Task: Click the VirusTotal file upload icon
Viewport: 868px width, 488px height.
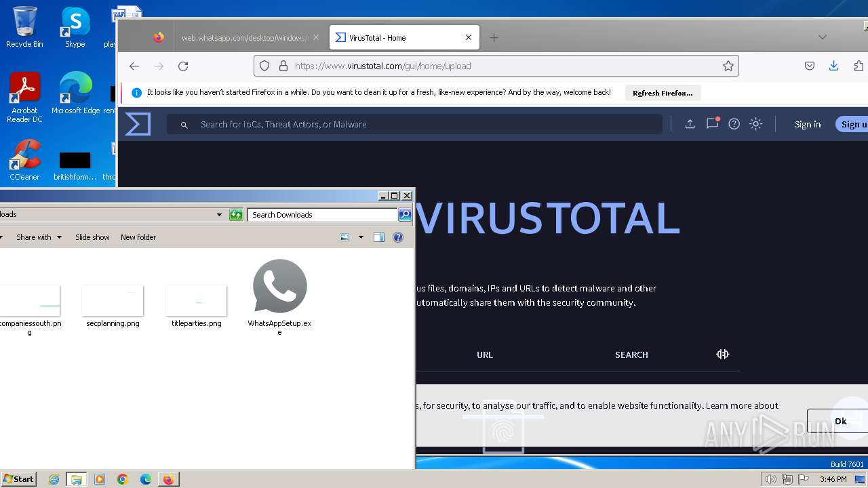Action: 503,426
